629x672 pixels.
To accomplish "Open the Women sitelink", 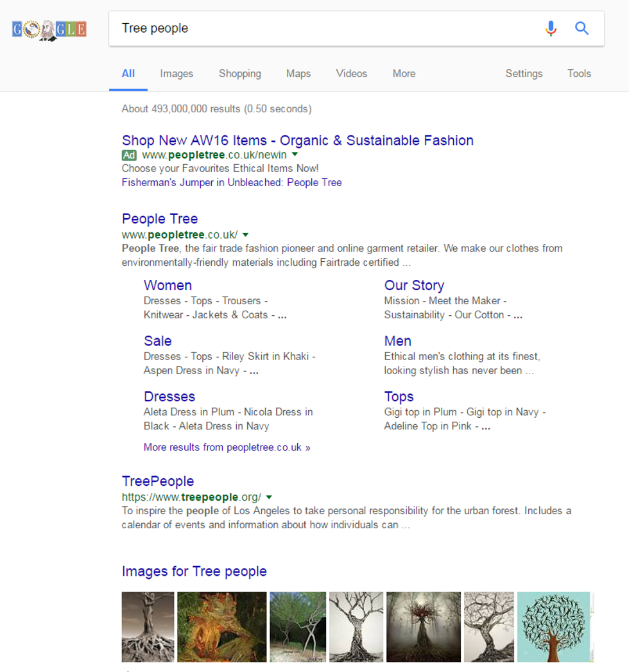I will 168,286.
